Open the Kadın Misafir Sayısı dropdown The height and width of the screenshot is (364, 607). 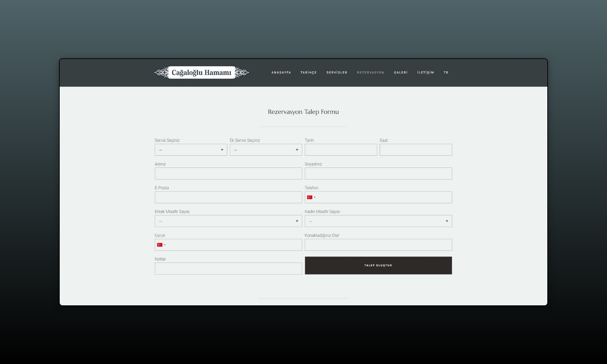pyautogui.click(x=378, y=221)
